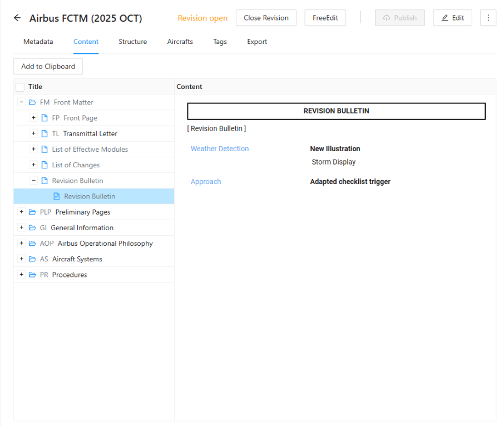Select the Aircraft Systems tree row

[x=94, y=259]
